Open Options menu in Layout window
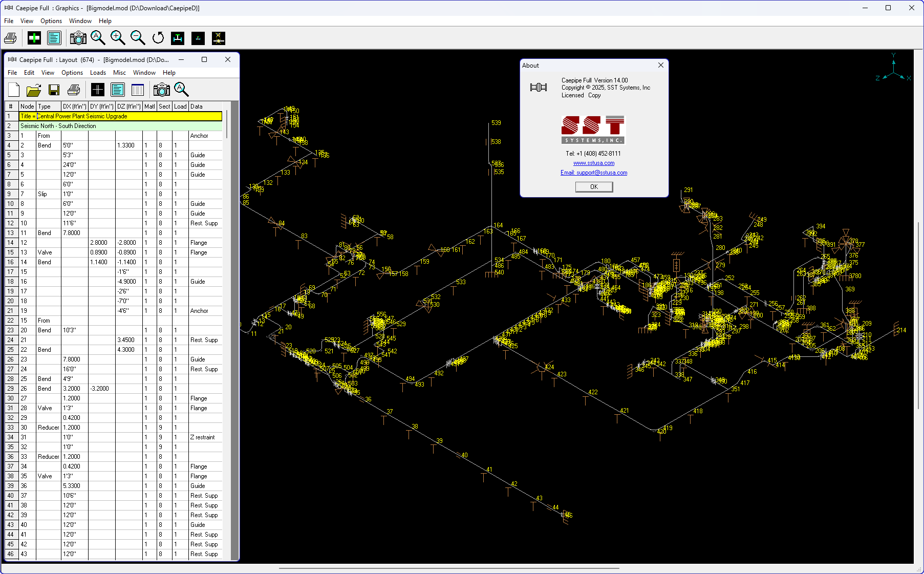 (72, 73)
